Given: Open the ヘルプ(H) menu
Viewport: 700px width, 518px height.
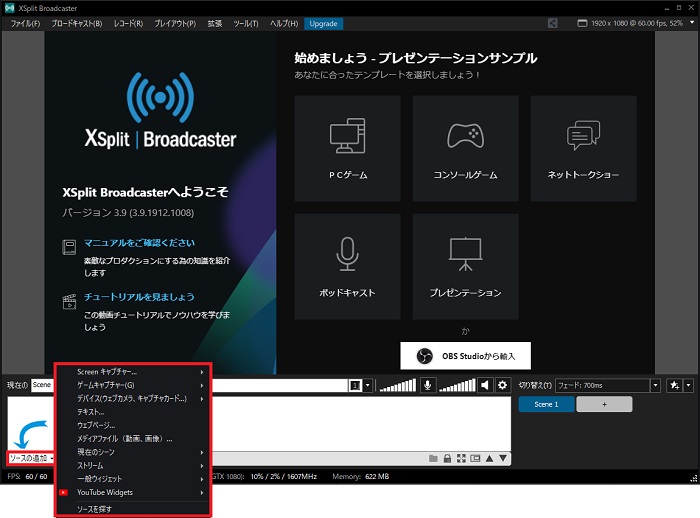Looking at the screenshot, I should [x=284, y=24].
